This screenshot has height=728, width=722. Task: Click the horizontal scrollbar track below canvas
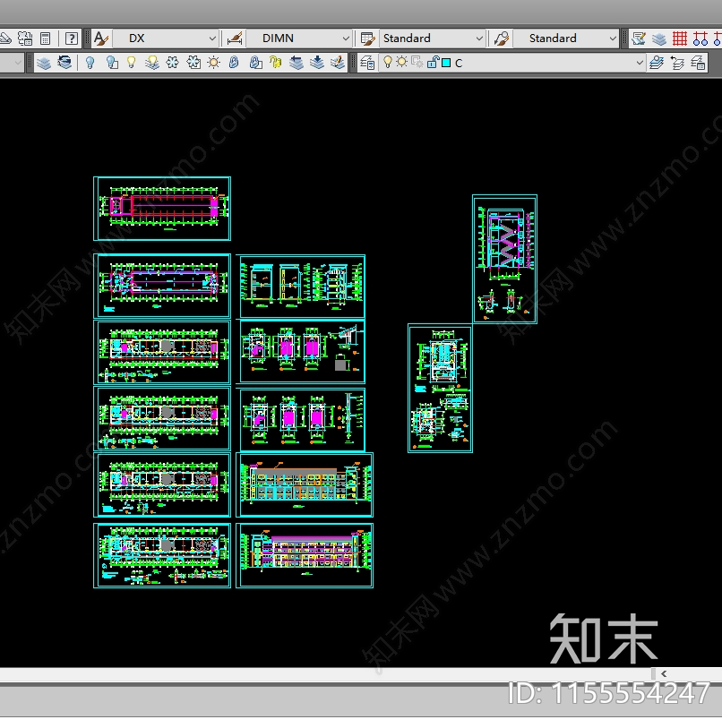tap(325, 674)
